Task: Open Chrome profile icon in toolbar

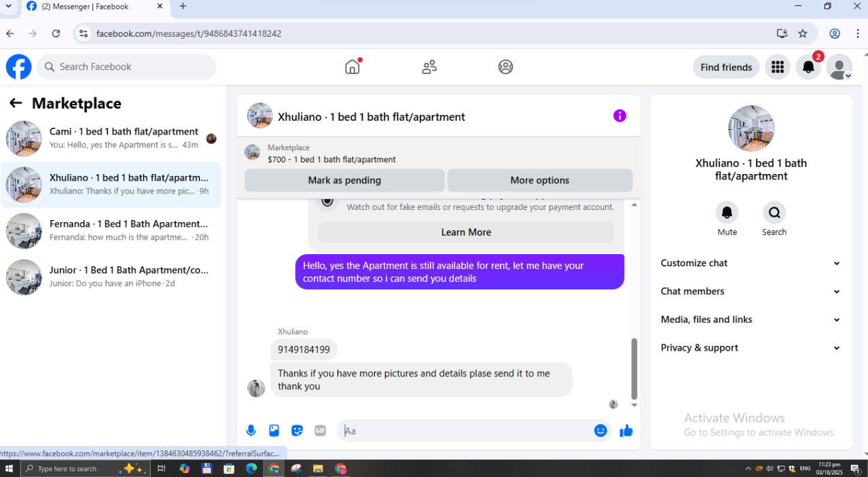Action: coord(835,33)
